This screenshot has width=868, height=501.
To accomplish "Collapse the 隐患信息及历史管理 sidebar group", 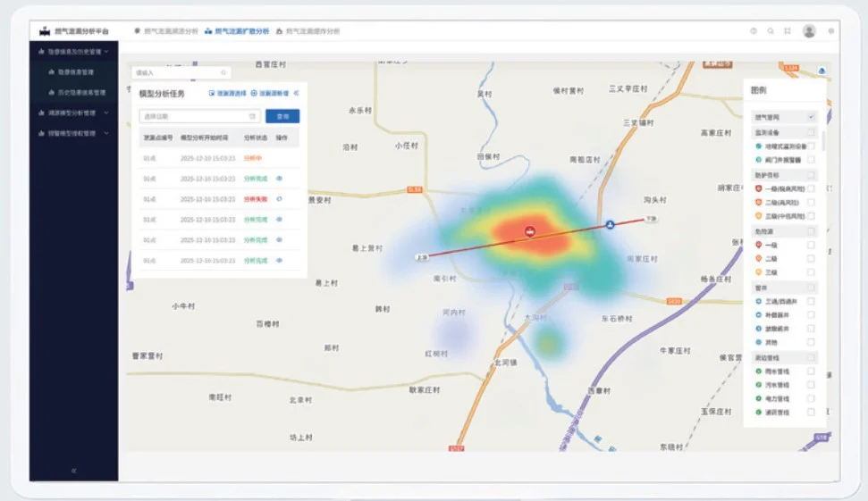I will pyautogui.click(x=106, y=52).
